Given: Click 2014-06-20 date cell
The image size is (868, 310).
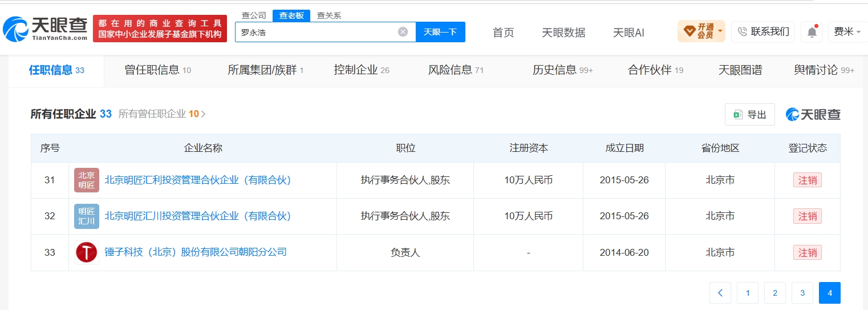Looking at the screenshot, I should click(624, 252).
